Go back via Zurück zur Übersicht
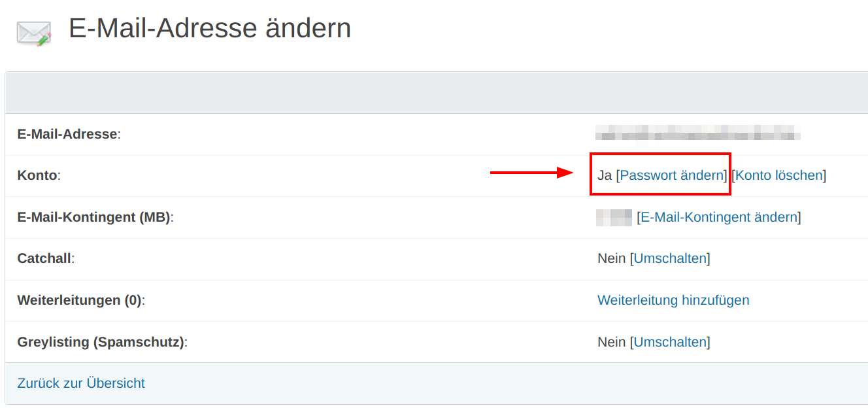Screen dimensions: 868x412 [x=81, y=383]
